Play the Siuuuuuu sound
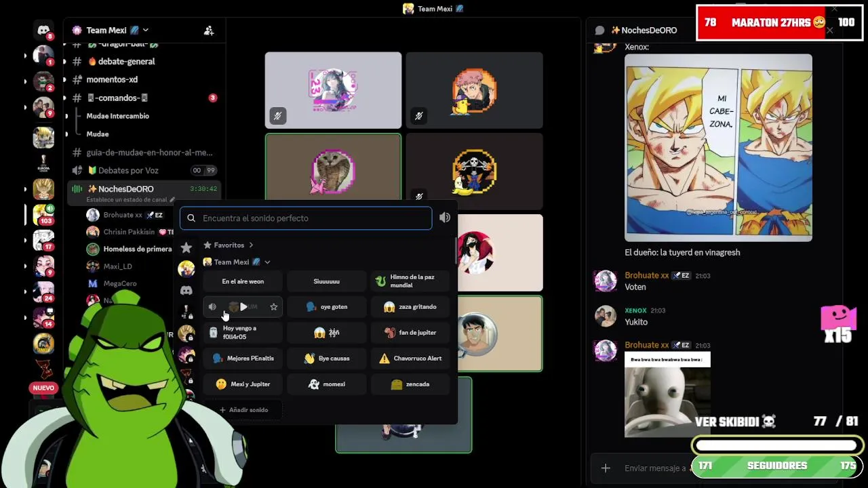Image resolution: width=868 pixels, height=488 pixels. [x=327, y=281]
